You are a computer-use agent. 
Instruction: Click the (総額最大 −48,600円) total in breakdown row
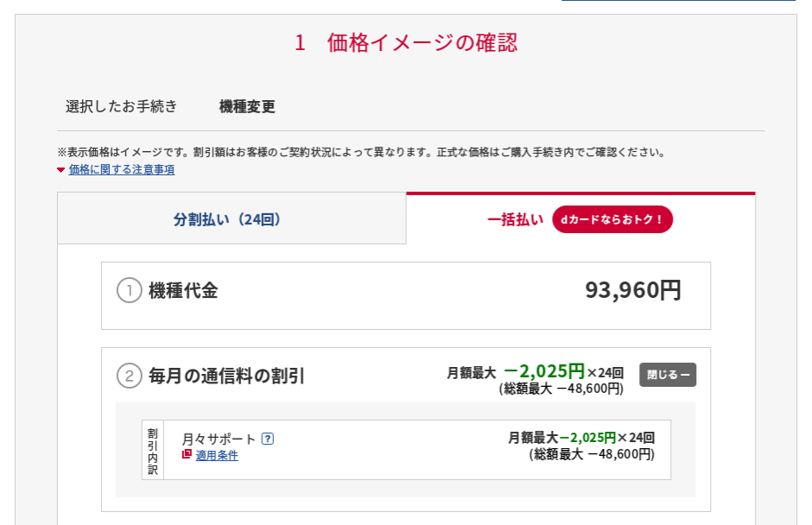[x=592, y=454]
